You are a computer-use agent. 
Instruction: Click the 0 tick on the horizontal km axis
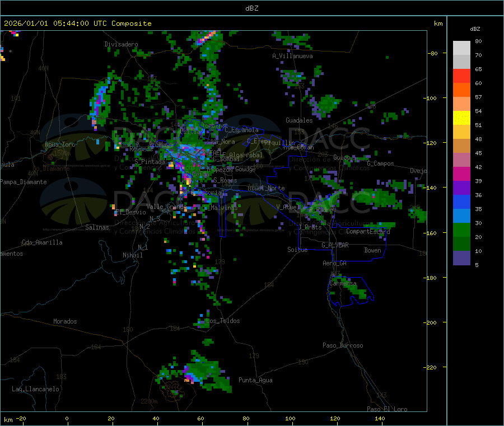[67, 418]
